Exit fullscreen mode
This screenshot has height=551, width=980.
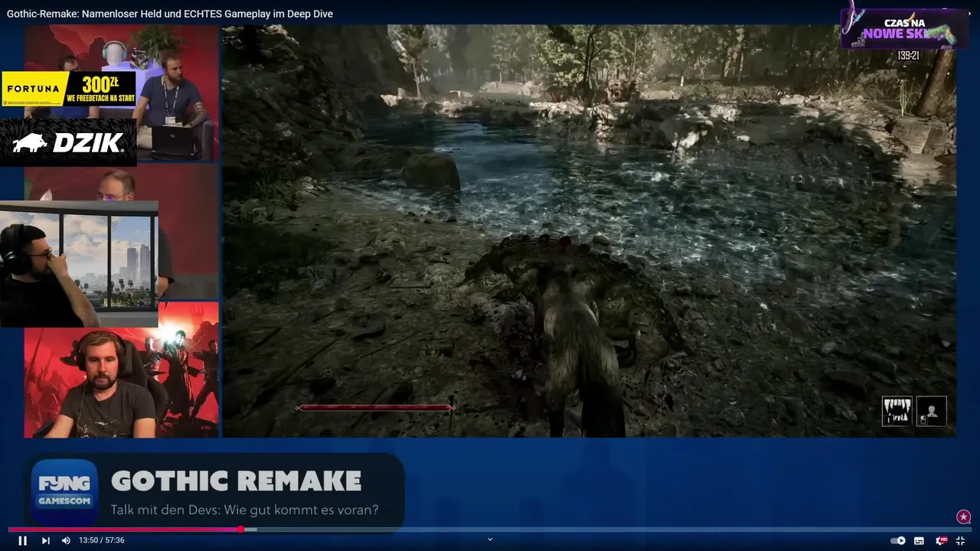click(x=960, y=540)
